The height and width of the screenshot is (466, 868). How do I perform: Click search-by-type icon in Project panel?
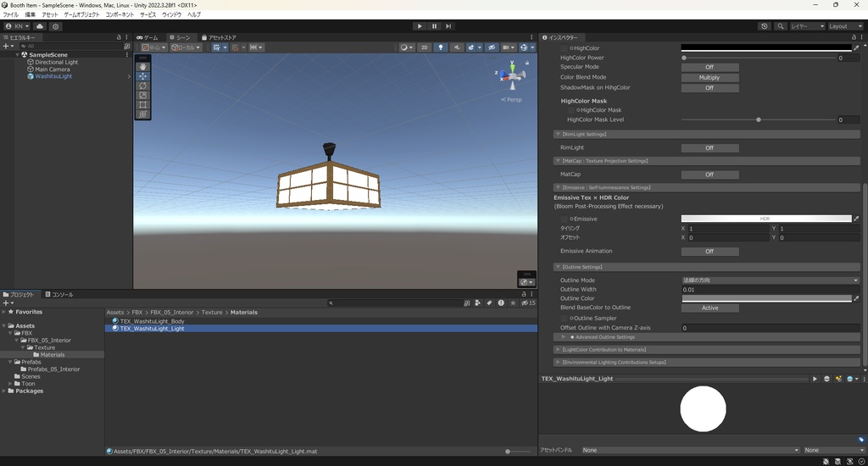[x=478, y=302]
